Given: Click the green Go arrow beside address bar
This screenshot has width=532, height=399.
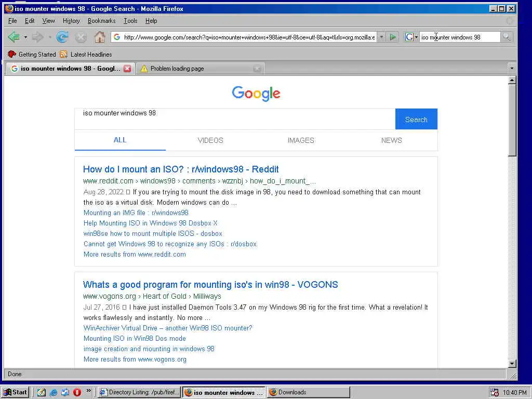Looking at the screenshot, I should click(393, 37).
